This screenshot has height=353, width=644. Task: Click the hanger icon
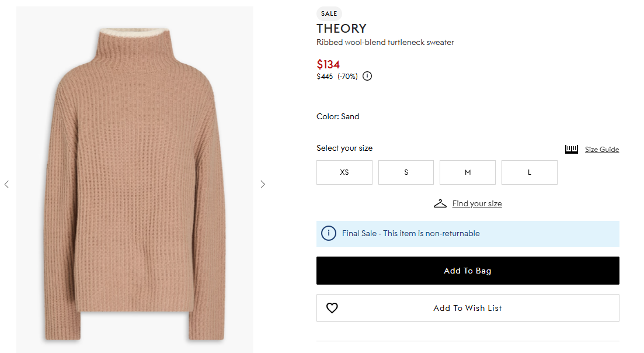point(440,203)
